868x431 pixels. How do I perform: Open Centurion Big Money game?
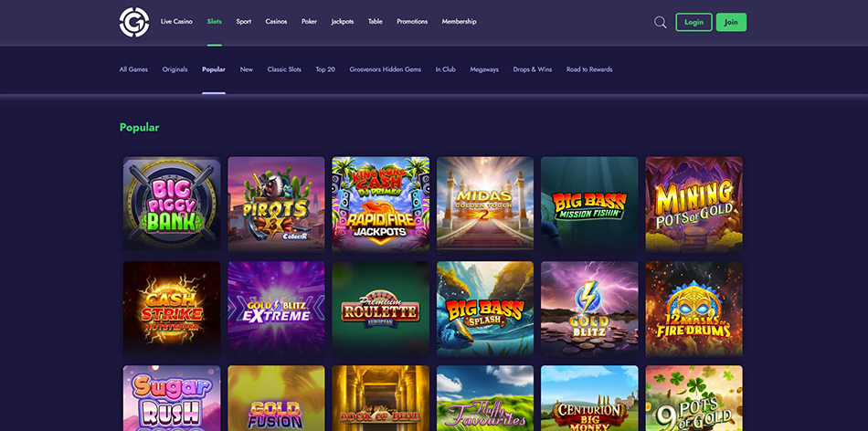[589, 398]
